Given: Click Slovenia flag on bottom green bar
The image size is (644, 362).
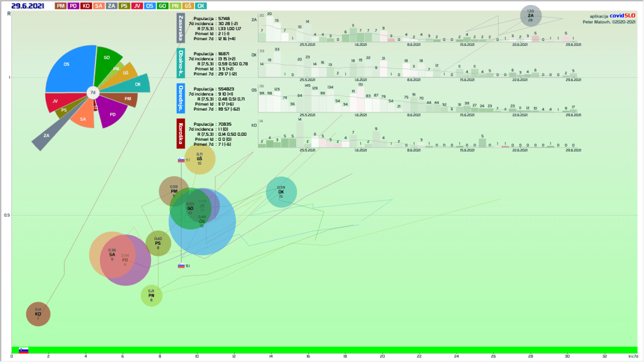Looking at the screenshot, I should (23, 350).
